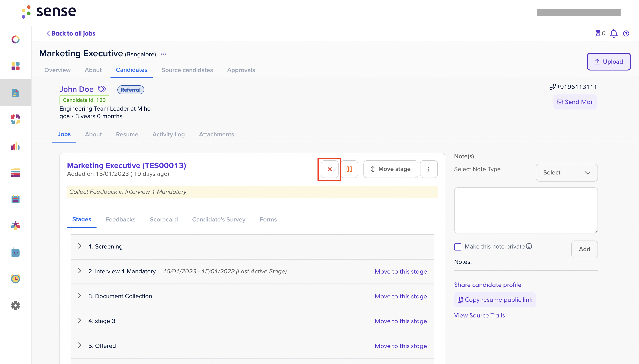Click the red X reject candidate button
639x364 pixels.
(x=329, y=169)
